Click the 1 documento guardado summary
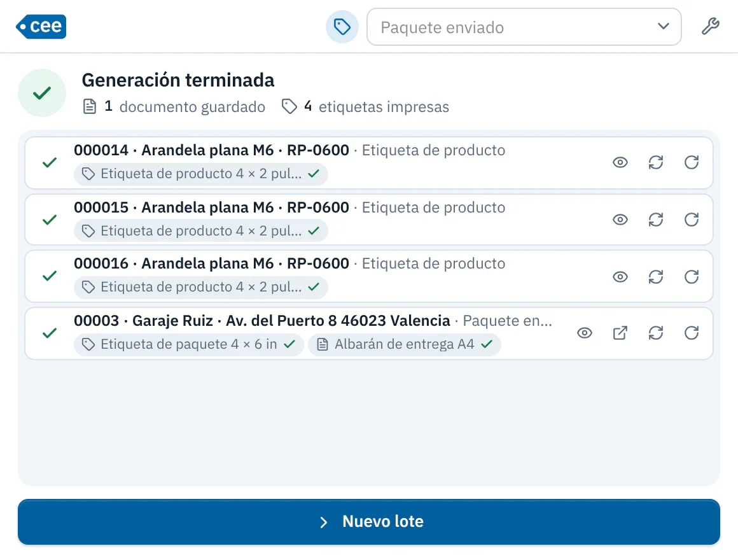The height and width of the screenshot is (560, 738). 174,107
